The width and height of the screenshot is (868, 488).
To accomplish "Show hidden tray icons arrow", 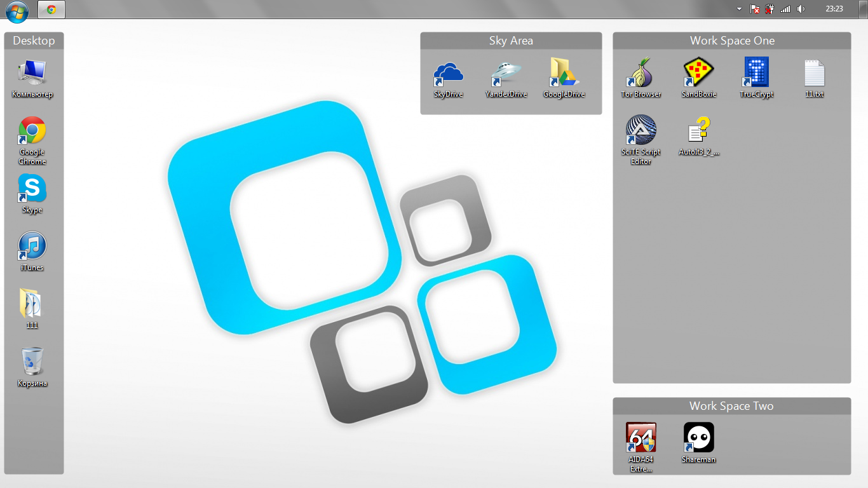I will click(x=739, y=9).
